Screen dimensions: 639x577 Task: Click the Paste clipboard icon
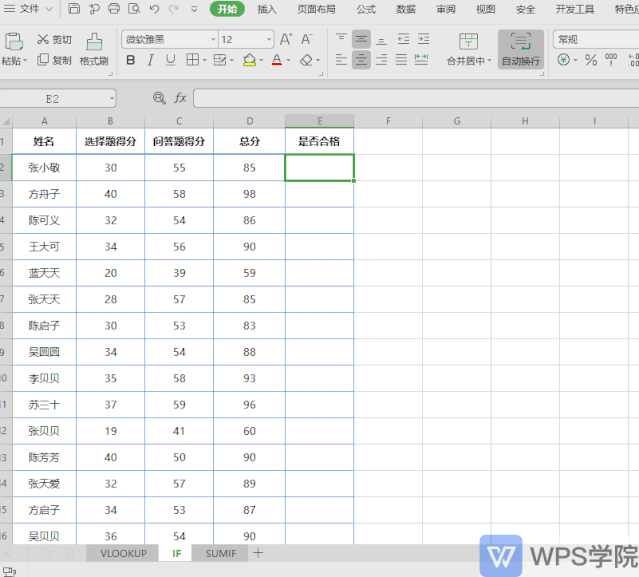pos(13,42)
